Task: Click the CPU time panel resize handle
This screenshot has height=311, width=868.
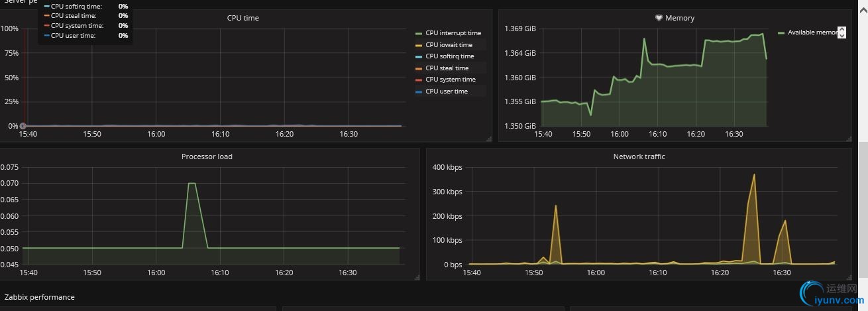Action: point(489,139)
